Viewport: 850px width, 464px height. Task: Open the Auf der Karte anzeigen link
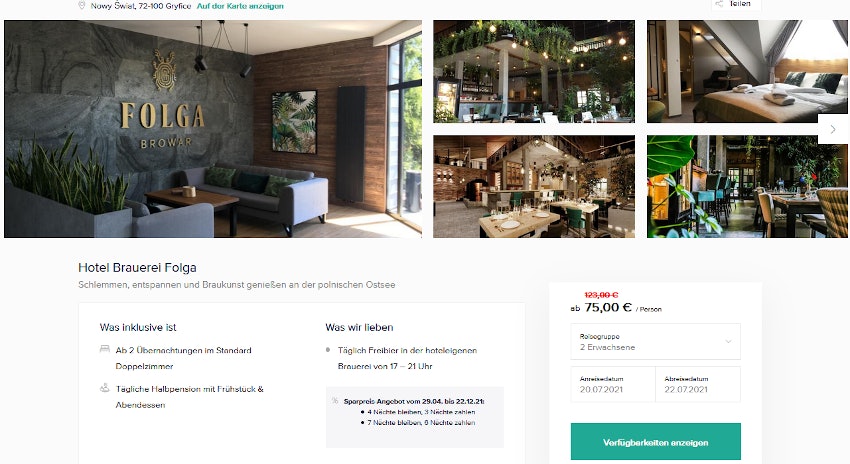pos(240,6)
